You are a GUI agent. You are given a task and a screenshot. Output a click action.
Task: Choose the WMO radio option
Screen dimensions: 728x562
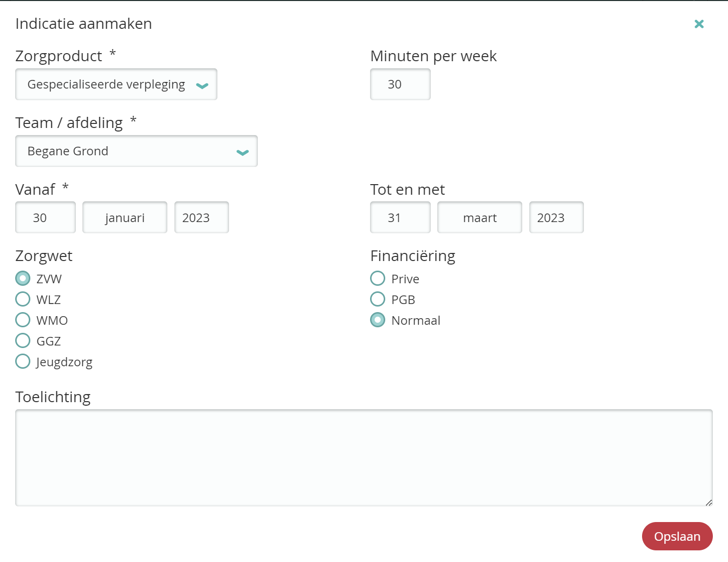(23, 320)
